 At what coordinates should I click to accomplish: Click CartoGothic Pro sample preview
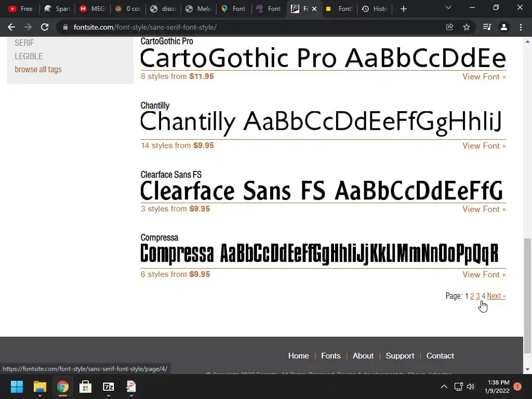(323, 58)
